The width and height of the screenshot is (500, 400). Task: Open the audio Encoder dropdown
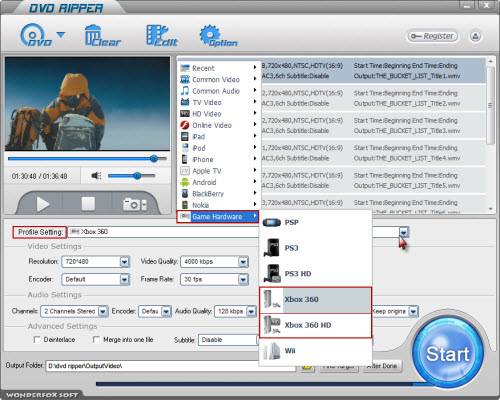coord(166,311)
